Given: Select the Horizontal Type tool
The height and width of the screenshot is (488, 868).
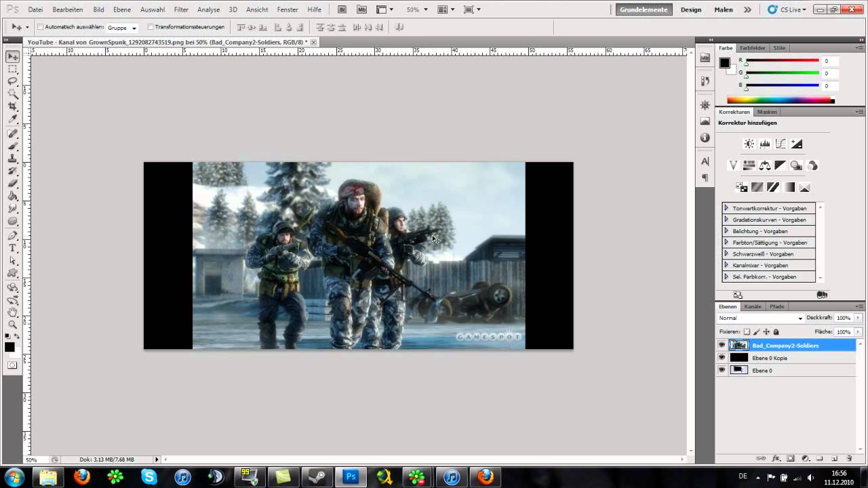Looking at the screenshot, I should (12, 248).
